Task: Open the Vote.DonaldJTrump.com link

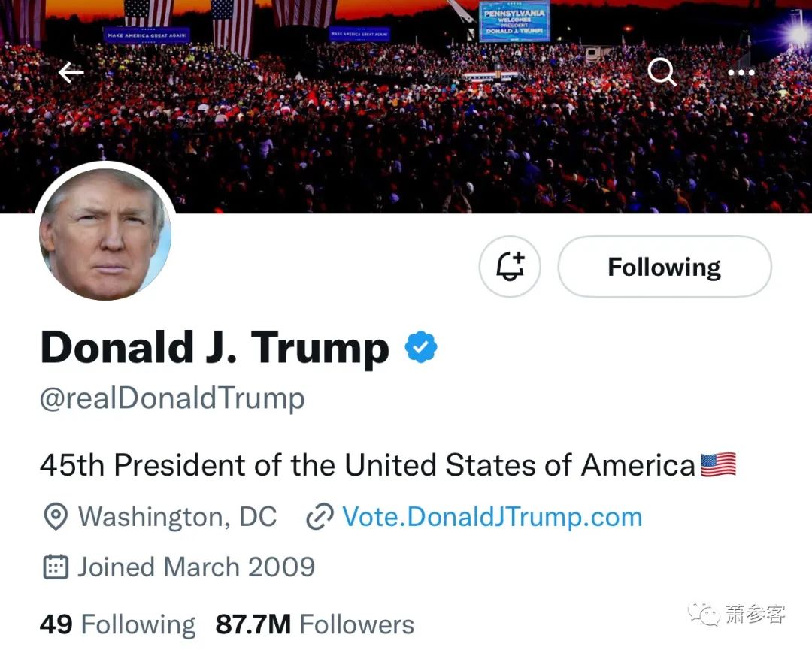Action: (492, 516)
